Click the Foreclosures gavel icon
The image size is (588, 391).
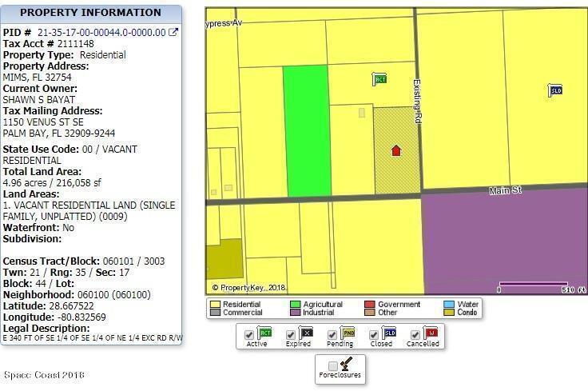pyautogui.click(x=346, y=365)
